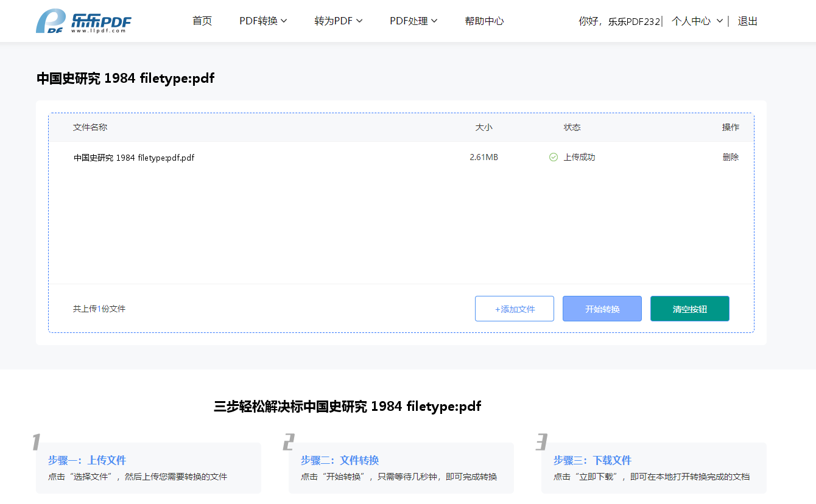
Task: Click the 上传成功 status text
Action: pyautogui.click(x=579, y=157)
